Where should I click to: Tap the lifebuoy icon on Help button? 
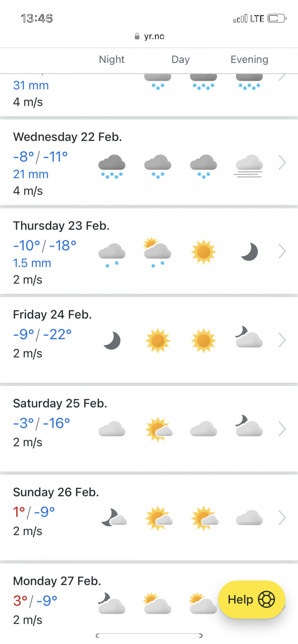coord(266,599)
